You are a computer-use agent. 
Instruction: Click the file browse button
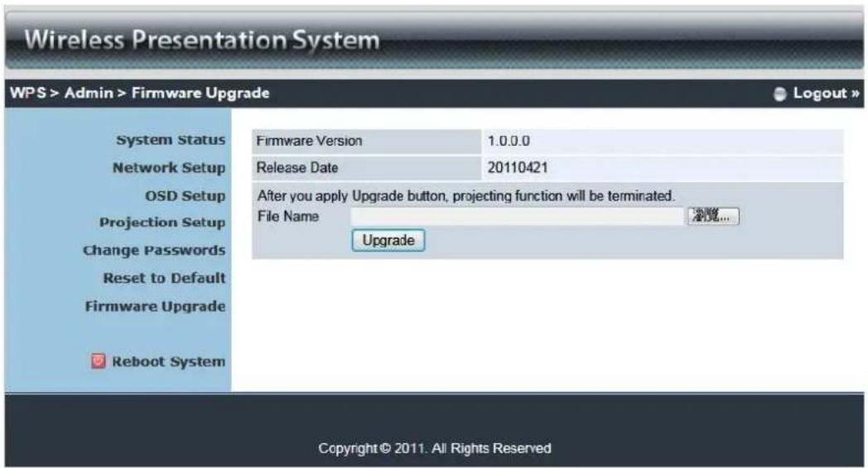coord(713,216)
